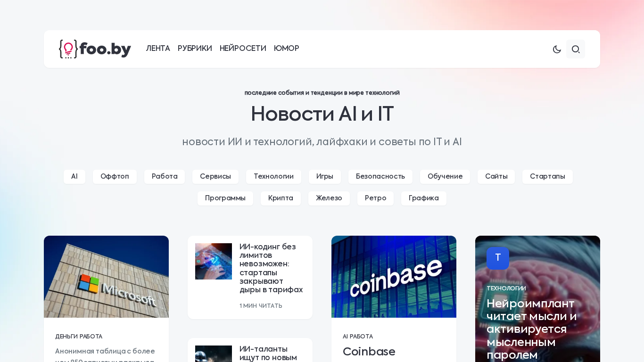Toggle dark mode with the moon icon
This screenshot has height=362, width=644.
pyautogui.click(x=557, y=49)
